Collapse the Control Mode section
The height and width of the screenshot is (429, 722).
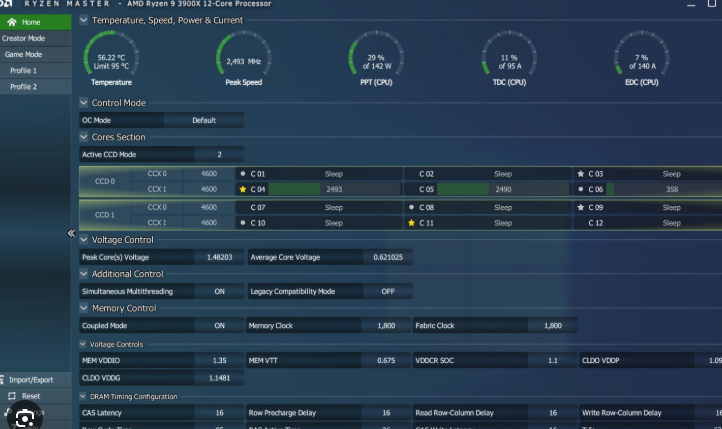pyautogui.click(x=83, y=102)
